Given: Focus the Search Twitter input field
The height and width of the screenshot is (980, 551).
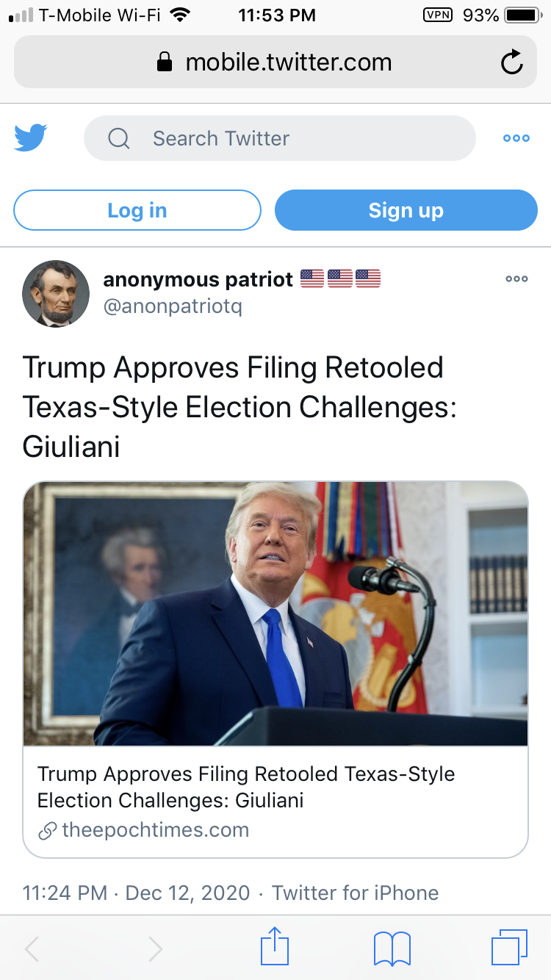Looking at the screenshot, I should [280, 138].
